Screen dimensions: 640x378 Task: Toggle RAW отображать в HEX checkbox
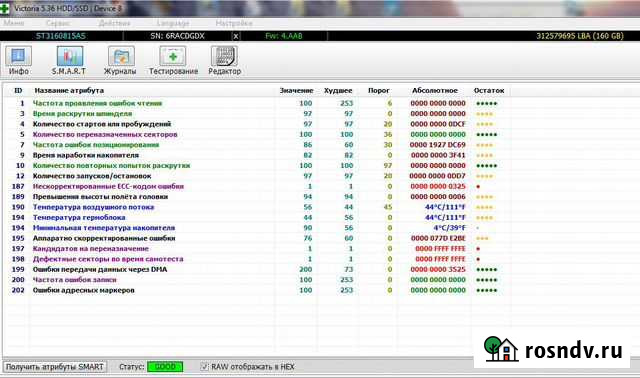click(204, 367)
